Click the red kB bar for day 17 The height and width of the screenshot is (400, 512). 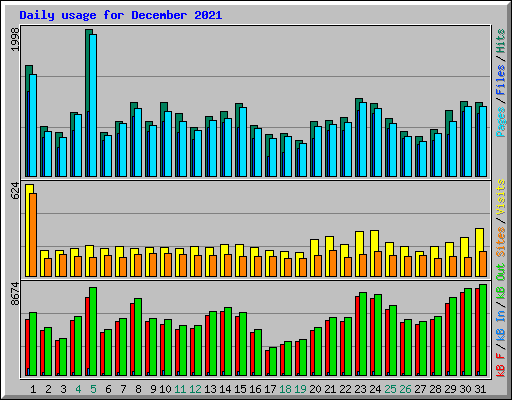coord(267,363)
